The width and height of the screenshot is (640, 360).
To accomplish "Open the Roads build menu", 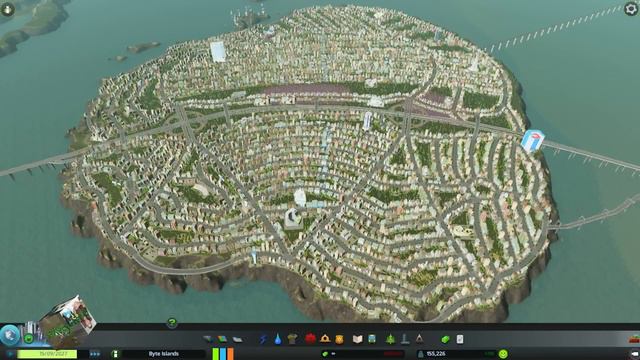I will click(x=208, y=339).
